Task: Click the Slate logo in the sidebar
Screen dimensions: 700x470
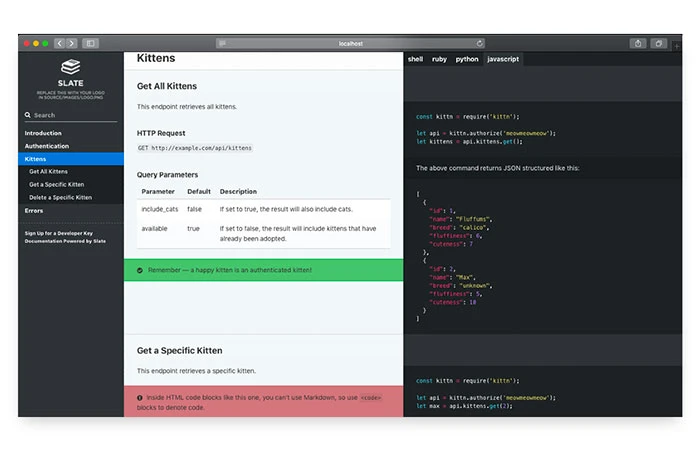Action: coord(70,72)
